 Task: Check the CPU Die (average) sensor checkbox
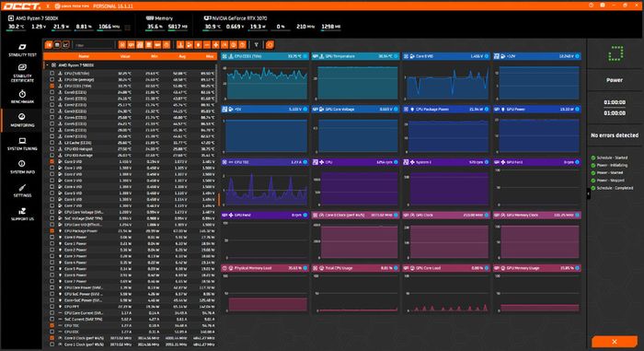[x=52, y=79]
